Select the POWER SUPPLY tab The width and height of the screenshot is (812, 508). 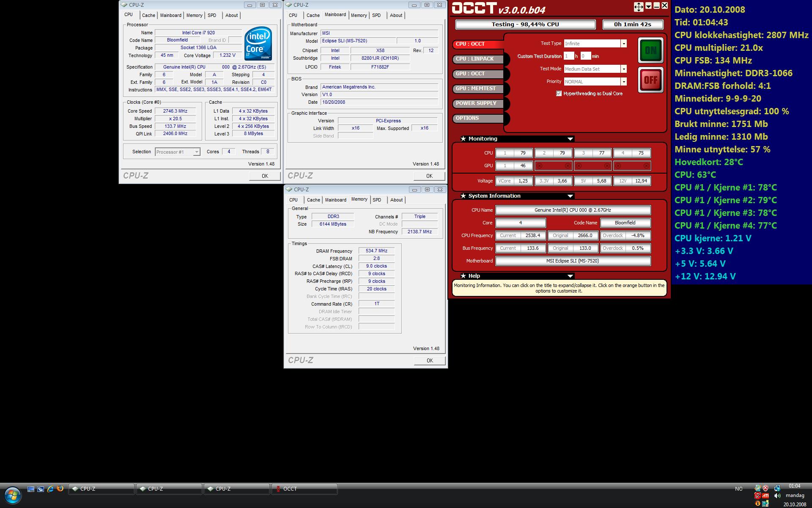click(478, 103)
